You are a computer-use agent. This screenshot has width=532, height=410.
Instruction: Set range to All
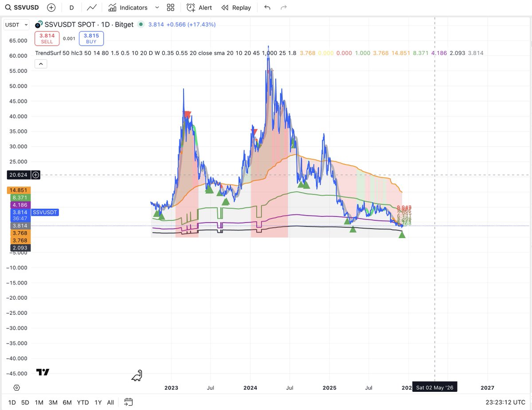[110, 402]
